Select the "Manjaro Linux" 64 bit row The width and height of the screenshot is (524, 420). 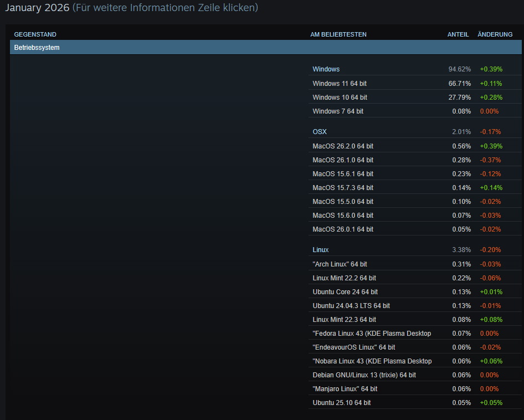[415, 389]
